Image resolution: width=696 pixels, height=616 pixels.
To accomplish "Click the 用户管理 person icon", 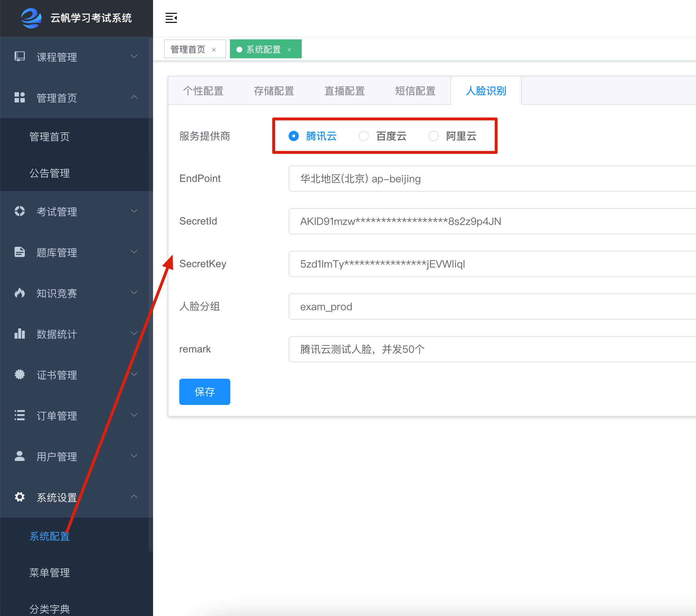I will click(20, 456).
